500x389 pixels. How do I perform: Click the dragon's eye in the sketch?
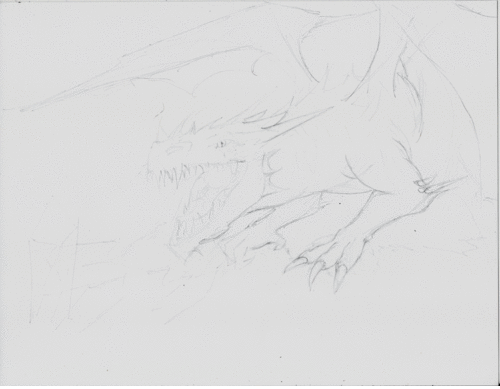pos(221,144)
